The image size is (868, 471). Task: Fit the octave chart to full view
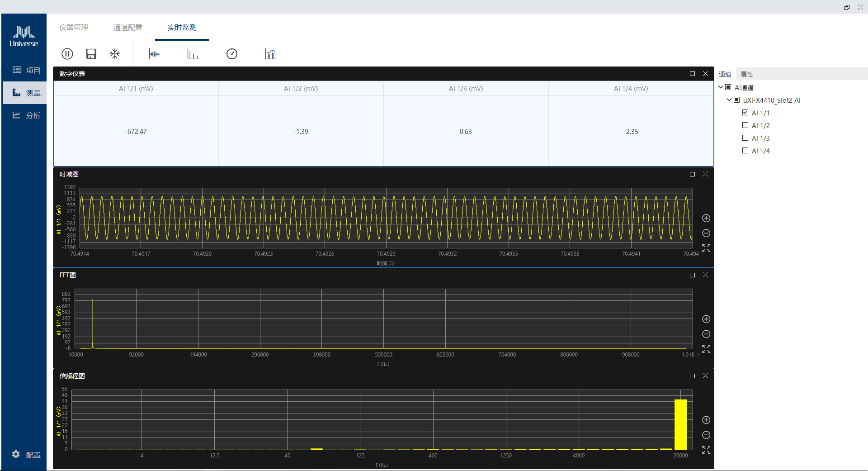(706, 450)
